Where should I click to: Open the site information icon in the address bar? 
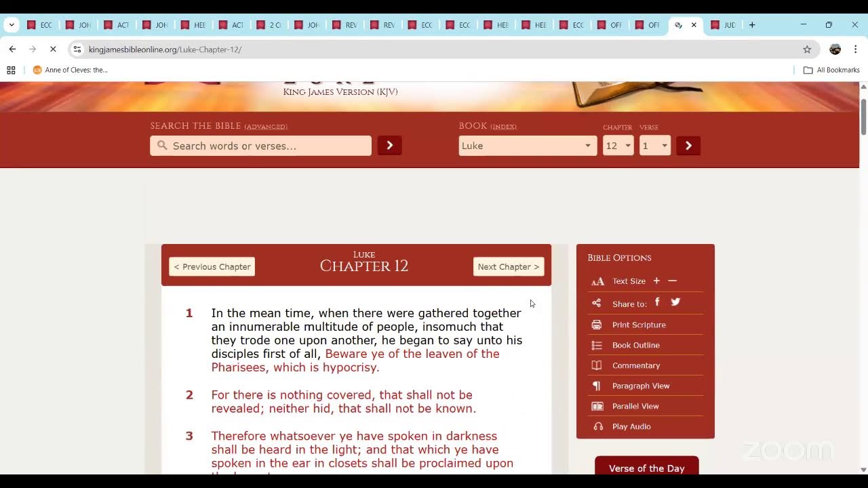77,49
